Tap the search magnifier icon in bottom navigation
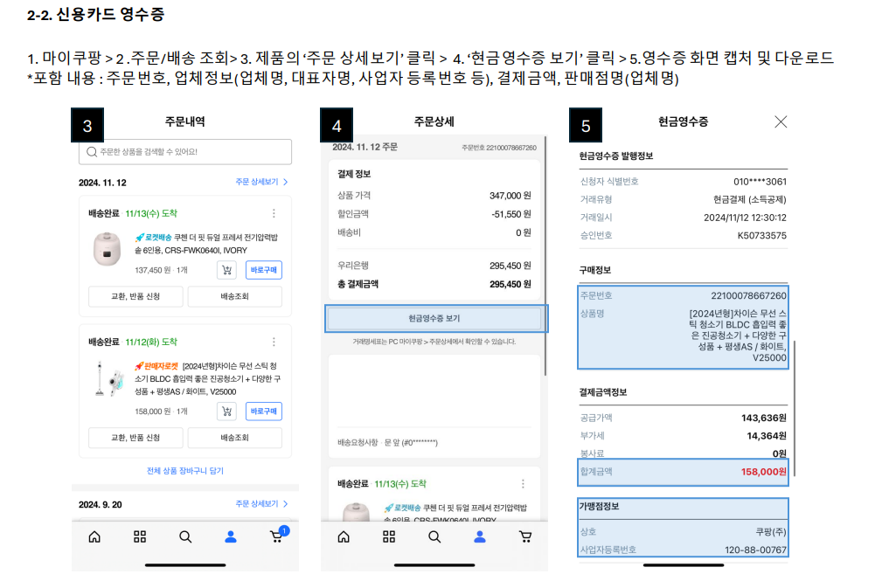 [185, 537]
